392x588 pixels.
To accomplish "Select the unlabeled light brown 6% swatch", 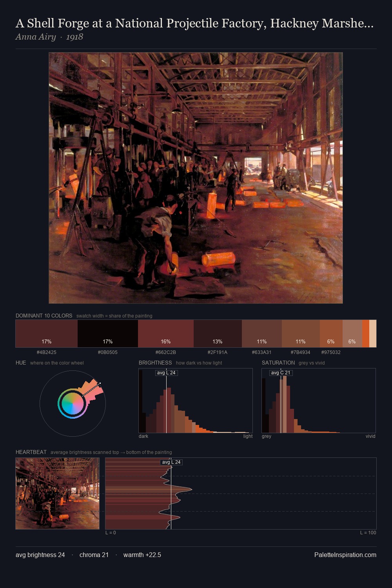I will coord(352,334).
